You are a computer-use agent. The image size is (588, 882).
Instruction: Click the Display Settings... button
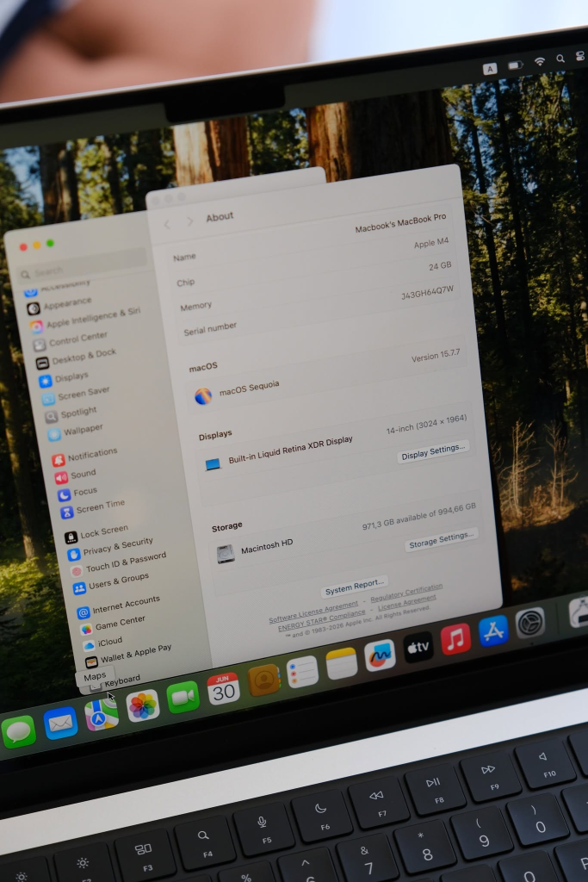tap(433, 451)
